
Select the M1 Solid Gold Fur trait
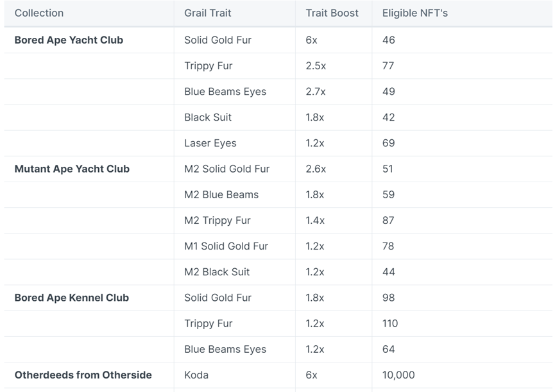tap(226, 246)
